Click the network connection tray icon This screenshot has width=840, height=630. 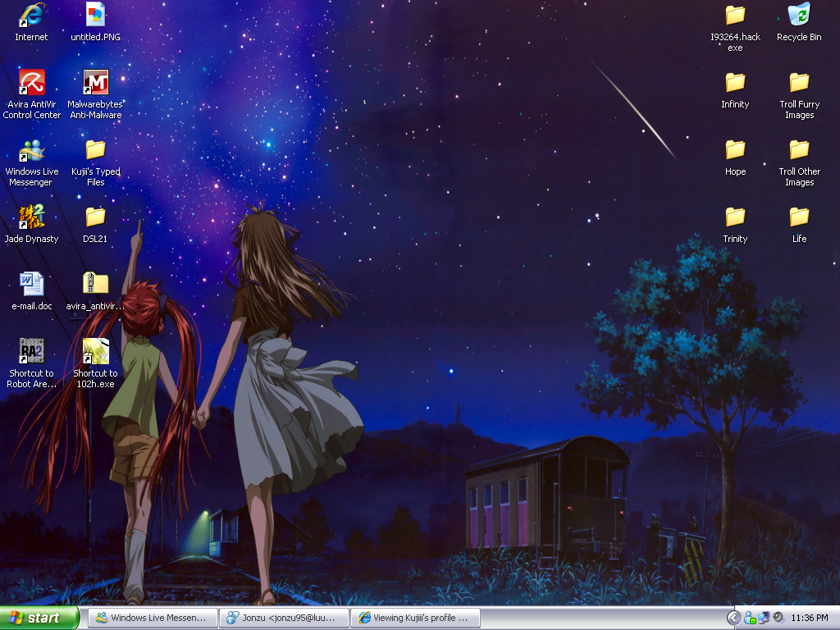coord(764,619)
